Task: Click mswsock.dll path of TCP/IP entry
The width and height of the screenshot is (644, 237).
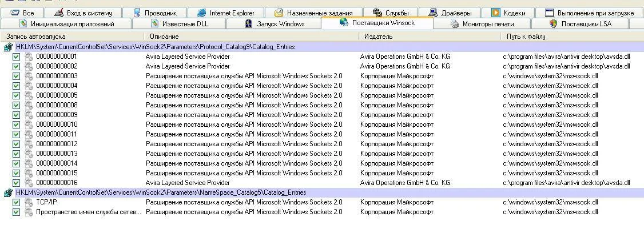Action: pos(550,202)
